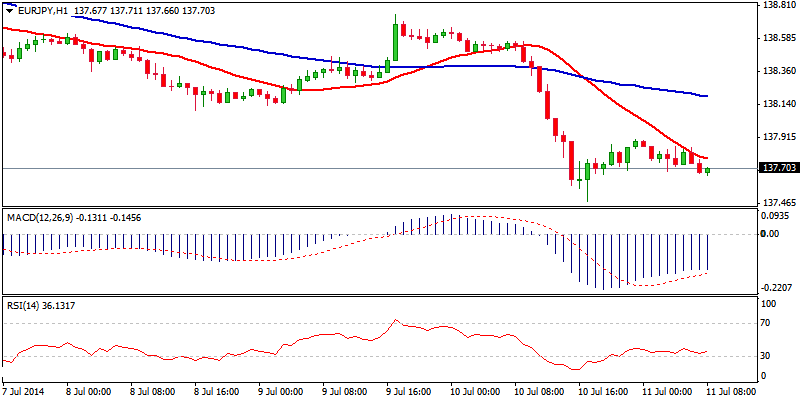The height and width of the screenshot is (400, 800).
Task: Click the 10 Jul 00:00 time label
Action: click(x=475, y=392)
